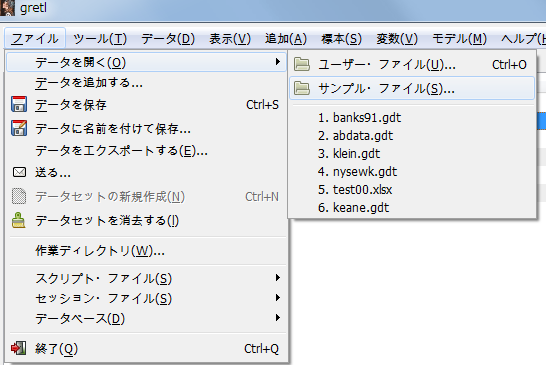Viewport: 546px width, 365px height.
Task: Open recent file 2. abdata.gdt
Action: 412,136
